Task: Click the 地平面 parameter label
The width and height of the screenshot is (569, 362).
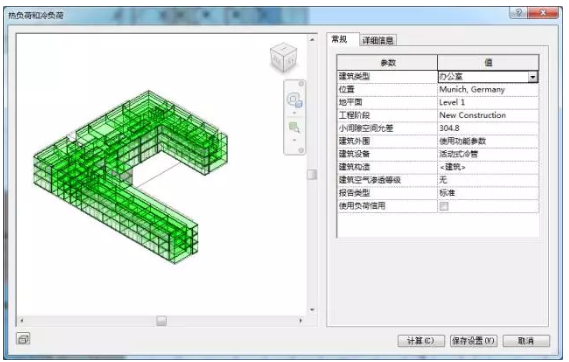Action: [351, 103]
